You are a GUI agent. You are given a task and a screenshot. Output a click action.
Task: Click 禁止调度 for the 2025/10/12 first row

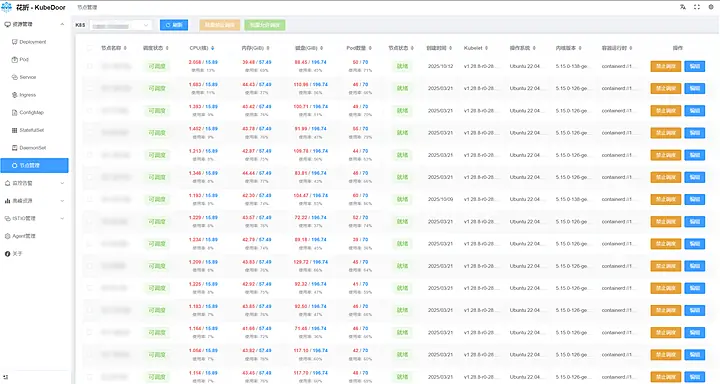click(665, 66)
